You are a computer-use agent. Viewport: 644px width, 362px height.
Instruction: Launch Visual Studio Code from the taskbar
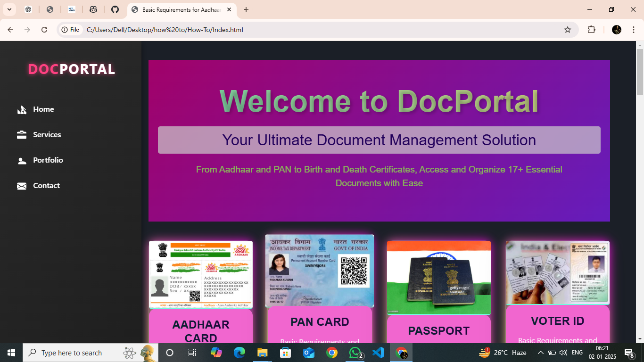378,353
